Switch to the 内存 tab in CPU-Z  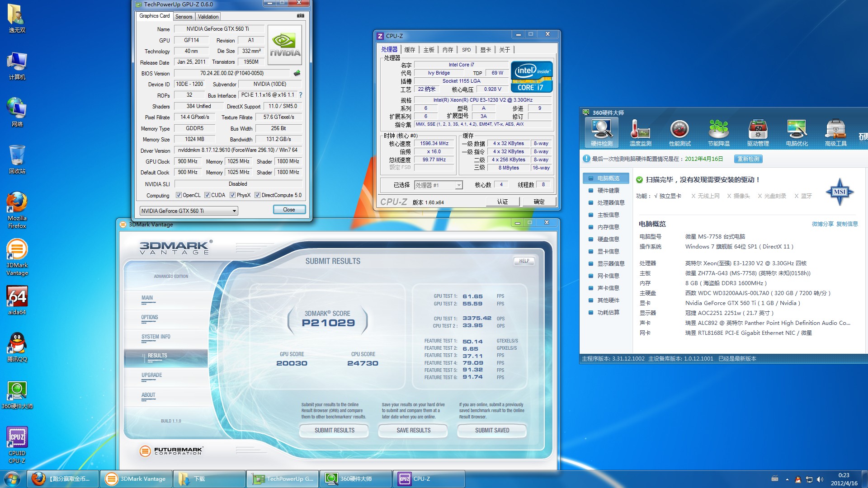pos(448,50)
